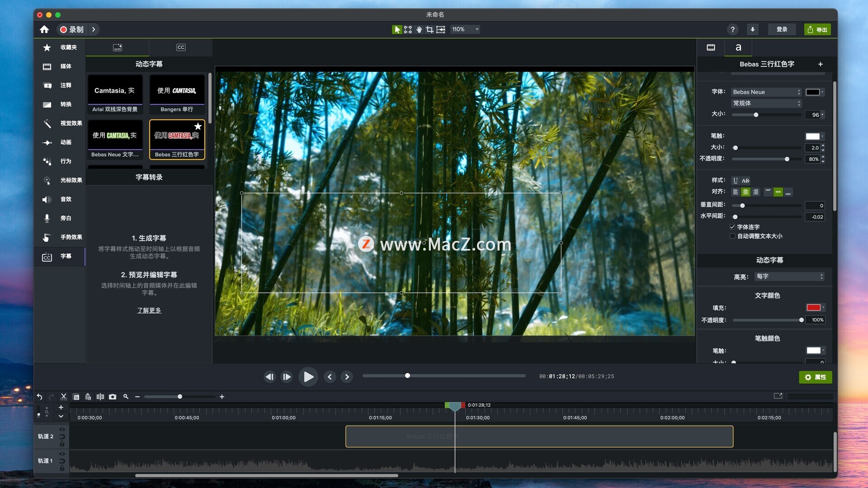This screenshot has width=868, height=488.
Task: Switch to the CC captions tab
Action: (x=181, y=47)
